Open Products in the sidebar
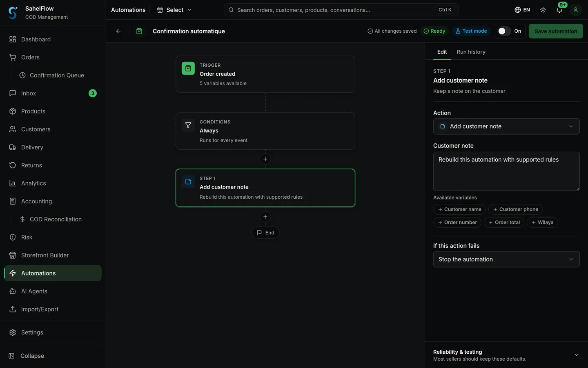This screenshot has height=368, width=588. click(53, 111)
